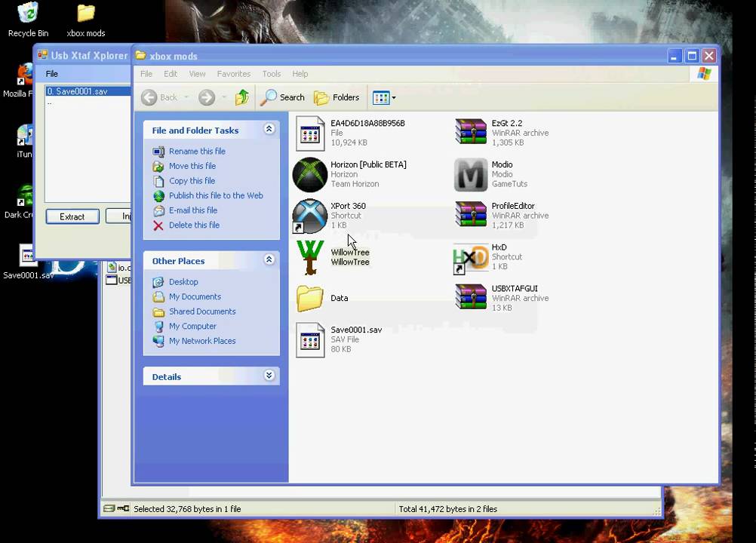This screenshot has width=756, height=543.
Task: Click 'Total 41,472 bytes in 2 files' status text
Action: point(448,509)
